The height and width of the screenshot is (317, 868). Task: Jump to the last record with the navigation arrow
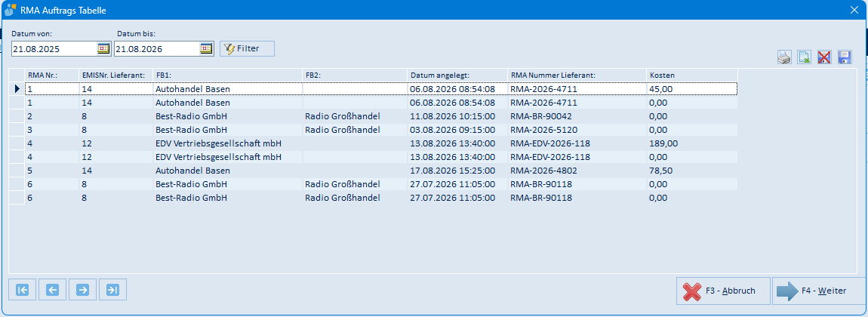point(113,289)
